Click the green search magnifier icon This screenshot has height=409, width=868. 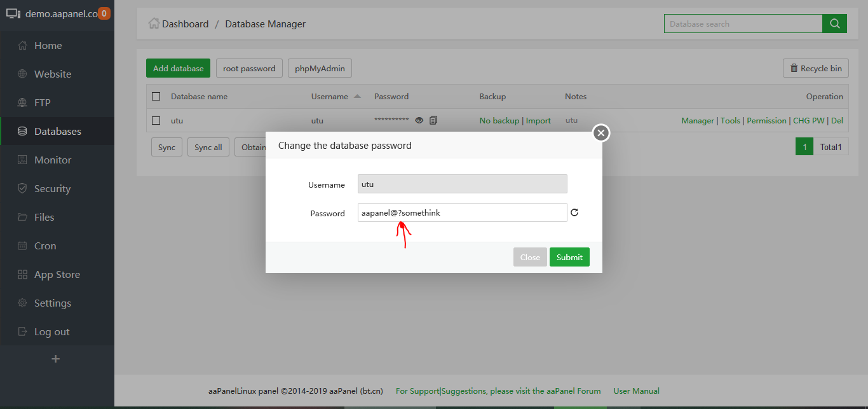click(x=834, y=24)
